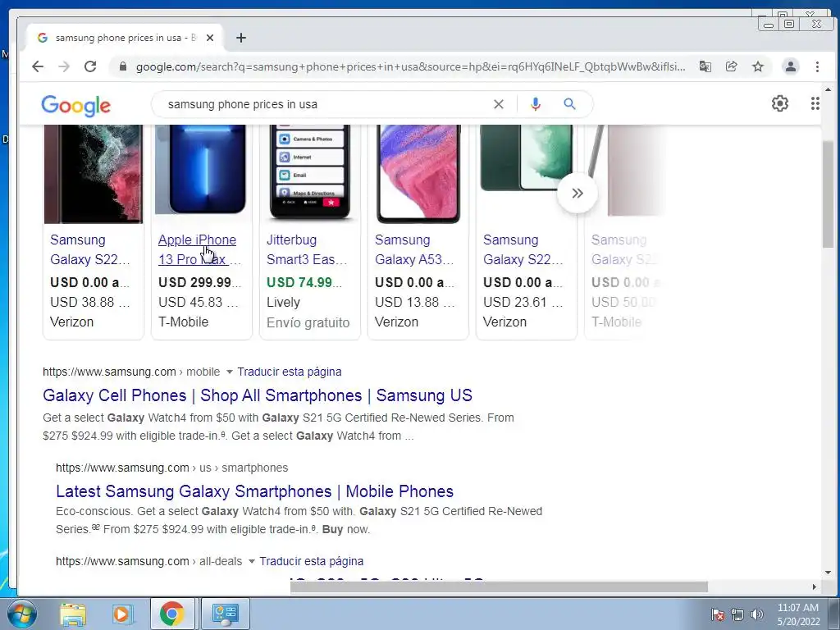Start voice search with the microphone
840x630 pixels.
click(x=535, y=104)
